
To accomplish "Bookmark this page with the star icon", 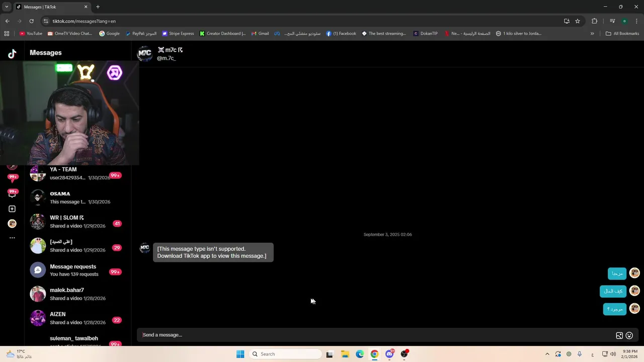I will pos(578,21).
